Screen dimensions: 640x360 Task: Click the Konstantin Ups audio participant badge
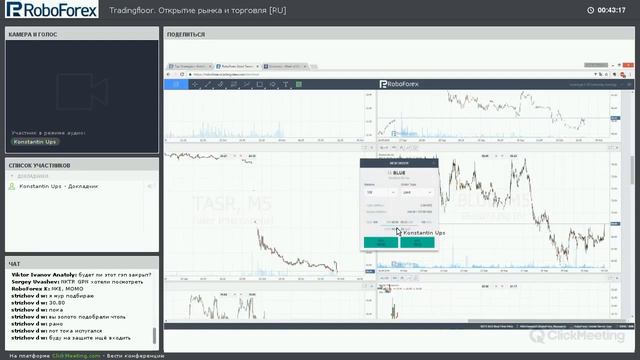(x=35, y=142)
